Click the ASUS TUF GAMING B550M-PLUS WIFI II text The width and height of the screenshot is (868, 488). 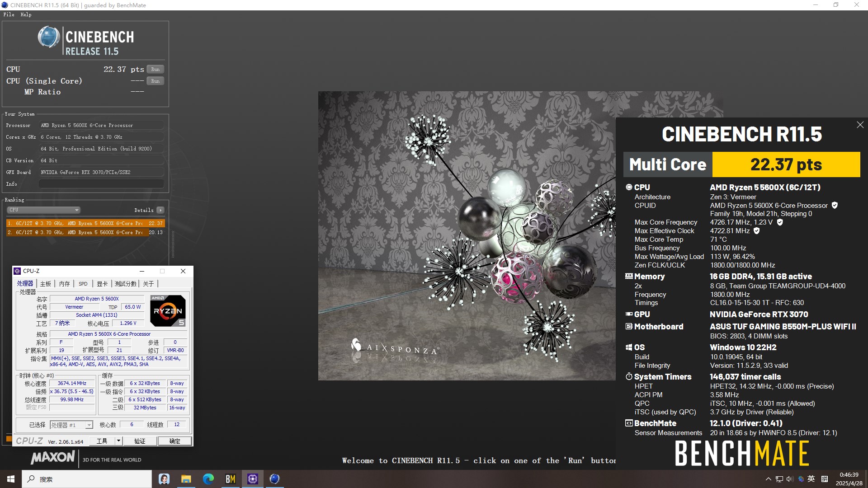coord(783,326)
